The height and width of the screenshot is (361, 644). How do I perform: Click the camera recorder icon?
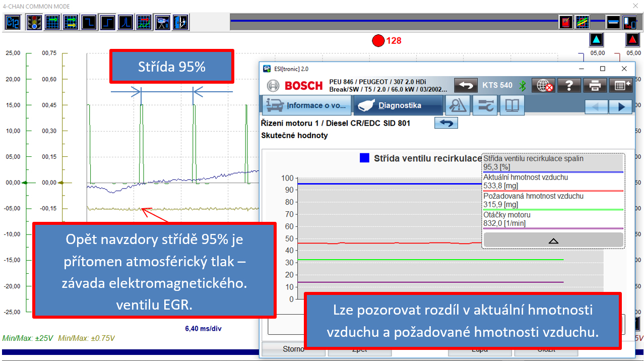tap(162, 22)
